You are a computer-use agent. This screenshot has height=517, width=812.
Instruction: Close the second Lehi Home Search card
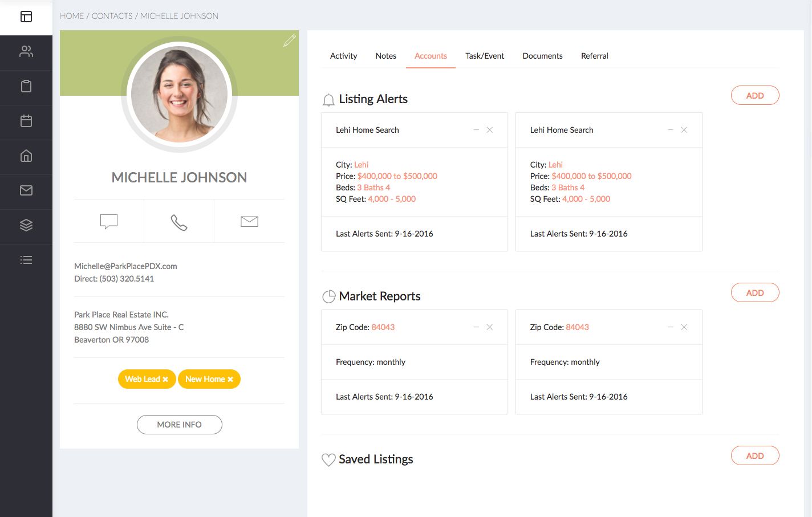684,130
